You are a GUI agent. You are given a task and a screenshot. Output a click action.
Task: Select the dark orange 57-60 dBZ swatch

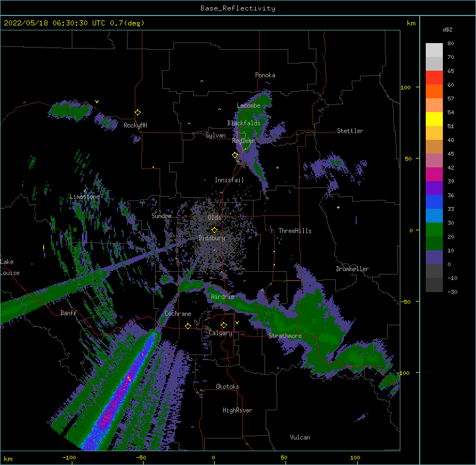click(x=434, y=91)
